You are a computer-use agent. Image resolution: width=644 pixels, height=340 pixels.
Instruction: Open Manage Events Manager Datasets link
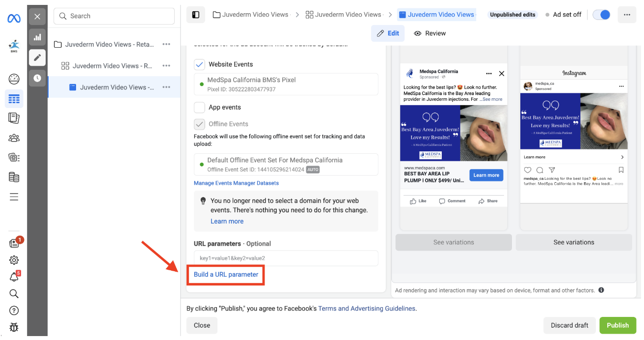236,183
